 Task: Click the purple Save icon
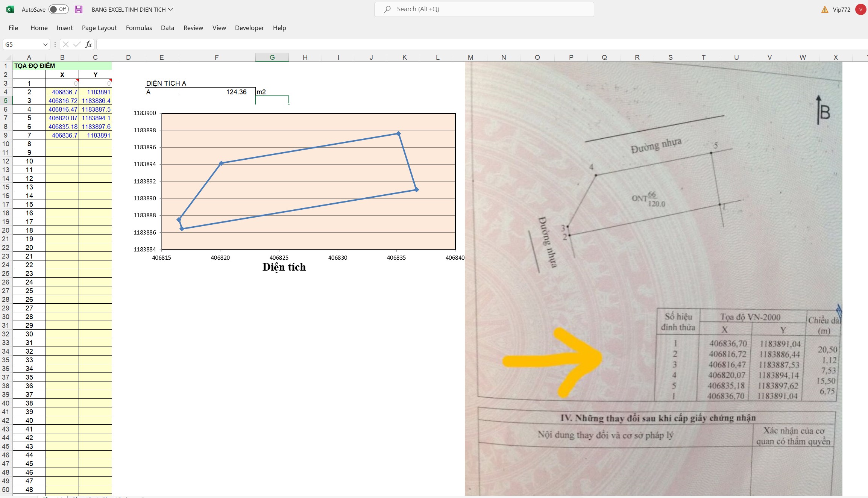(79, 9)
